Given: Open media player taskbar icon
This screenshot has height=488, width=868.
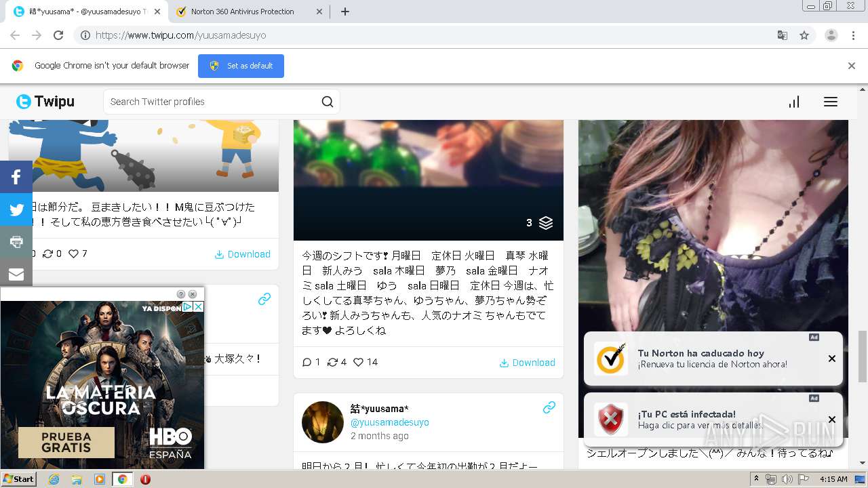Looking at the screenshot, I should tap(100, 479).
